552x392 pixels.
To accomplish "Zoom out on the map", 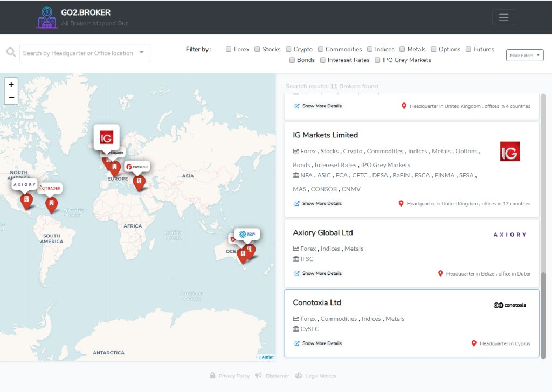I will [11, 98].
